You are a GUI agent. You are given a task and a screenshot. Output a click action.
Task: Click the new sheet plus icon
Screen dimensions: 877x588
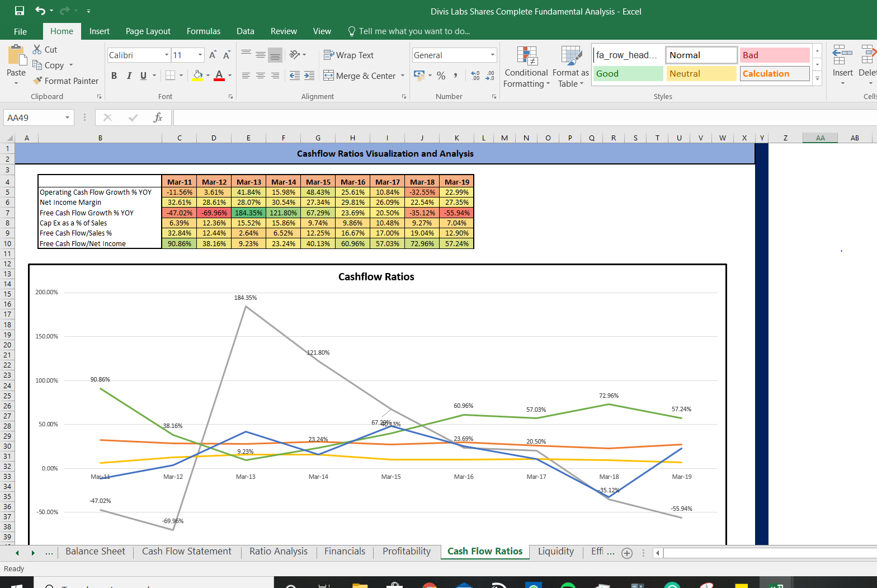(x=627, y=553)
